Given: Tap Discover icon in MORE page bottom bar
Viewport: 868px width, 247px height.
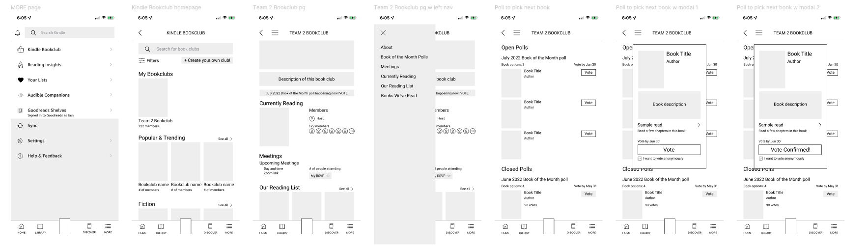Looking at the screenshot, I should tap(89, 226).
